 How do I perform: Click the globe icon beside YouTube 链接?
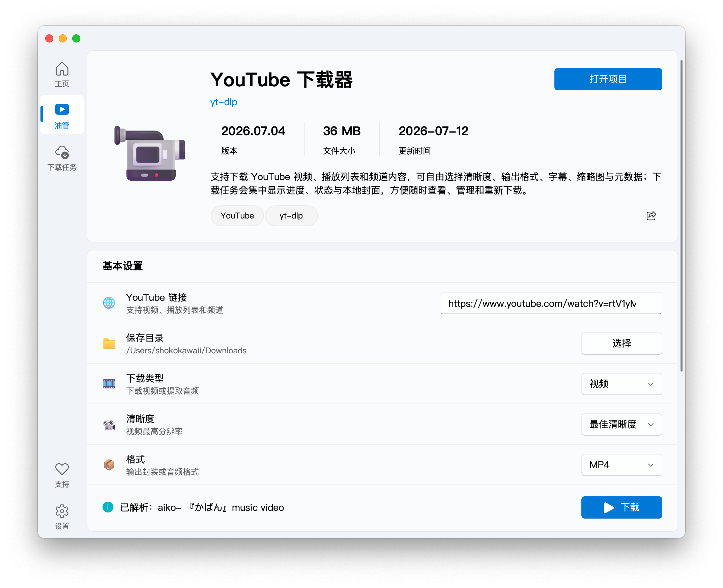pos(109,302)
